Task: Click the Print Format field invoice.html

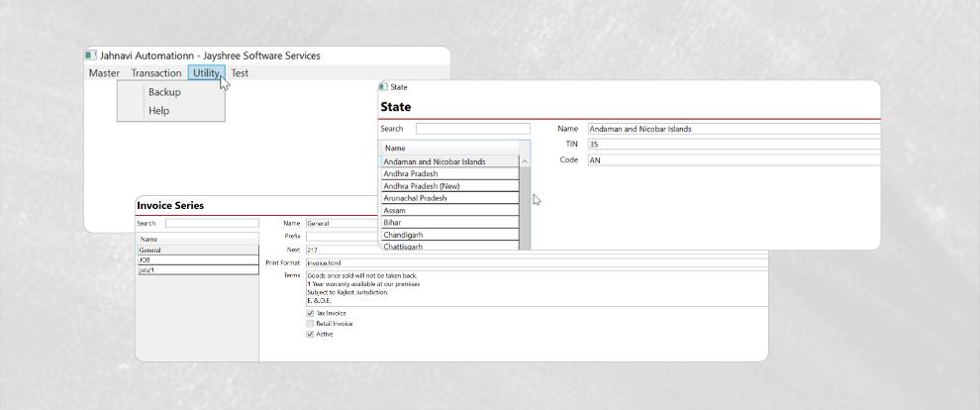Action: (x=536, y=262)
